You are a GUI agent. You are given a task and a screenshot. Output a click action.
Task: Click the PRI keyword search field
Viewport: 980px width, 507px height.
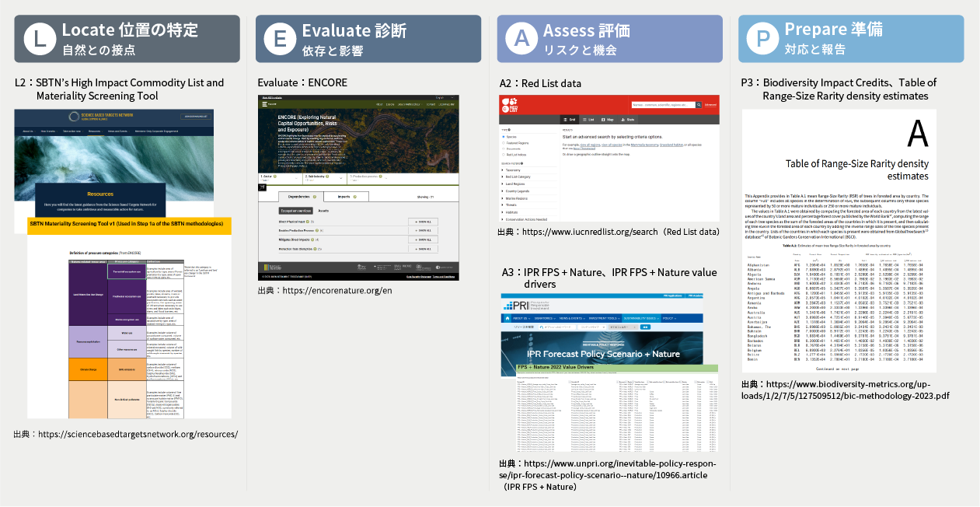click(x=556, y=327)
